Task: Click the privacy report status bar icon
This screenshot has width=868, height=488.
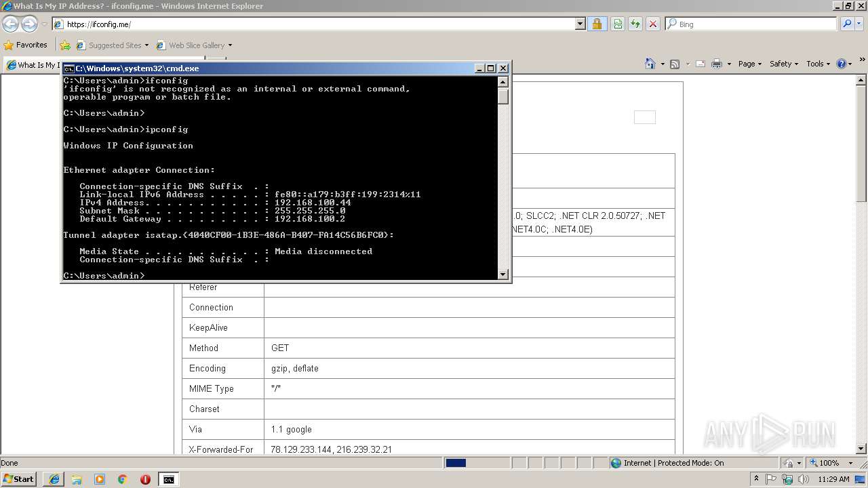Action: [789, 463]
